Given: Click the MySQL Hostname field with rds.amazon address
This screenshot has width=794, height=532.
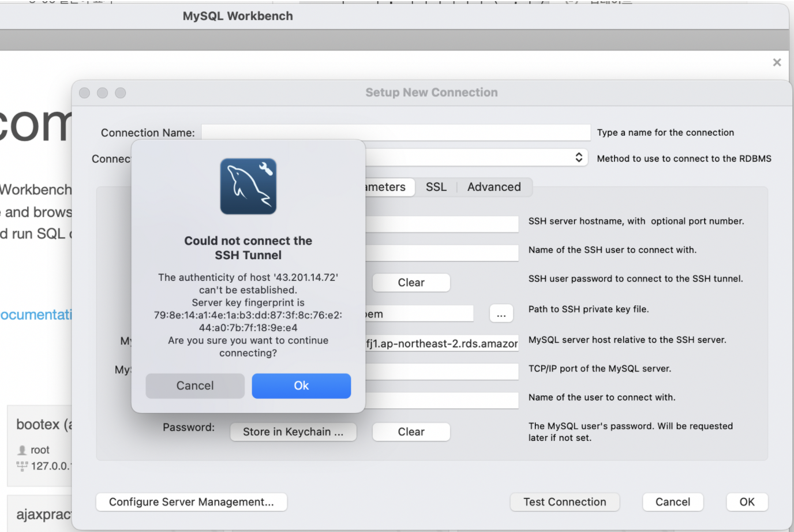Looking at the screenshot, I should pos(442,343).
